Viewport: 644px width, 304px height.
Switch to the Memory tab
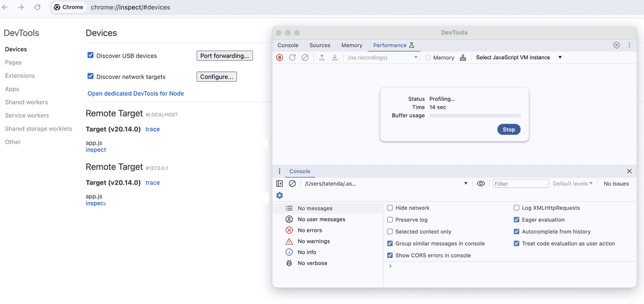pyautogui.click(x=352, y=45)
